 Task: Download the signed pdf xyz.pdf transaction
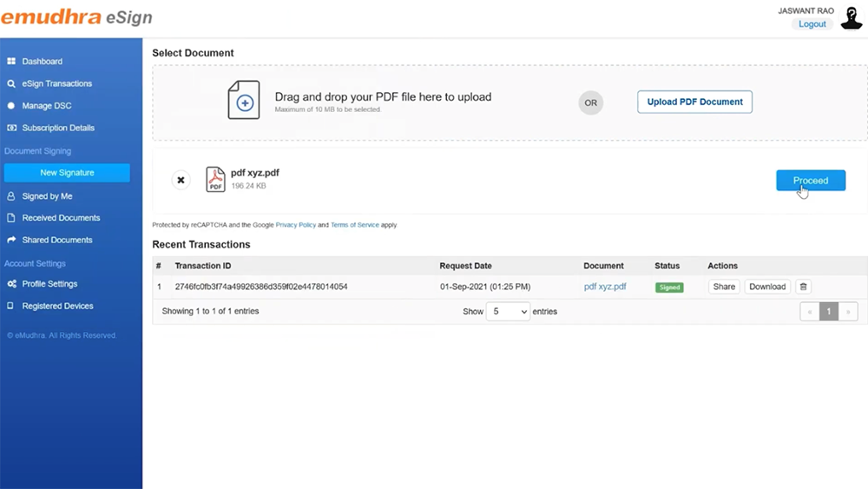[x=767, y=287]
